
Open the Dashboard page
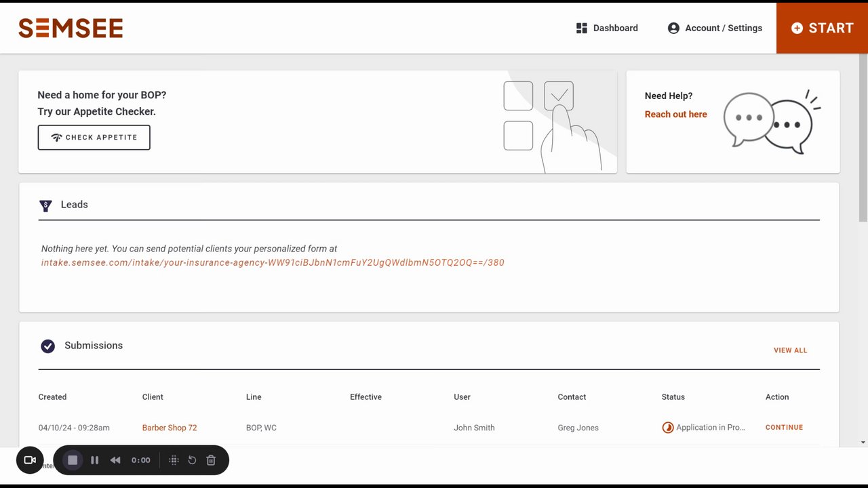(x=607, y=28)
